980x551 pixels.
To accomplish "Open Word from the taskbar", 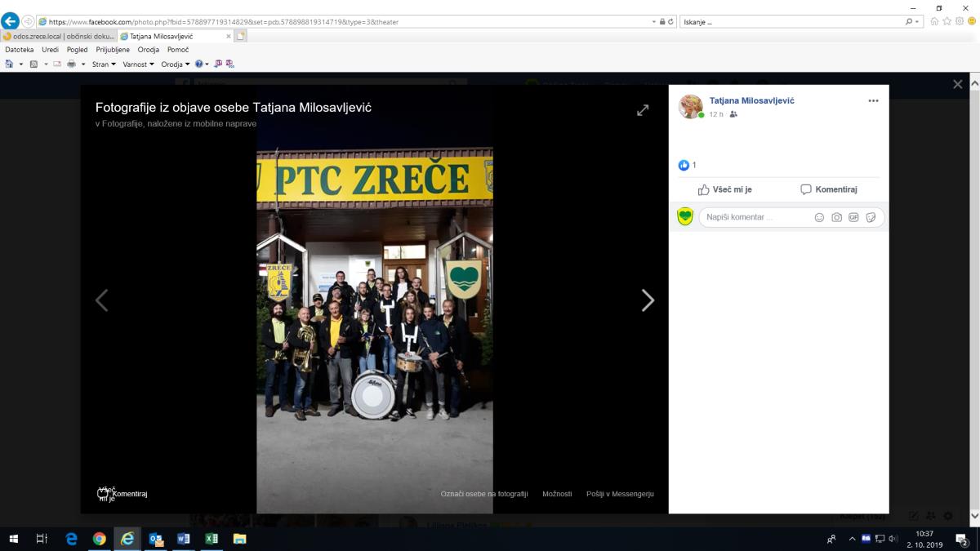I will 183,539.
